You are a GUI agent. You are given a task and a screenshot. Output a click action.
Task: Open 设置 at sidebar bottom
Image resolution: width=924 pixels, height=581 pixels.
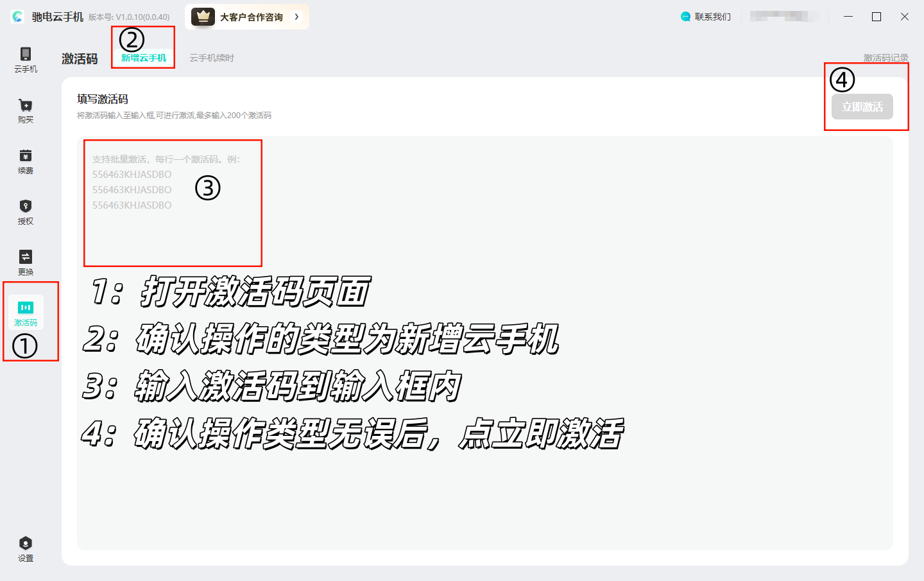(x=26, y=550)
